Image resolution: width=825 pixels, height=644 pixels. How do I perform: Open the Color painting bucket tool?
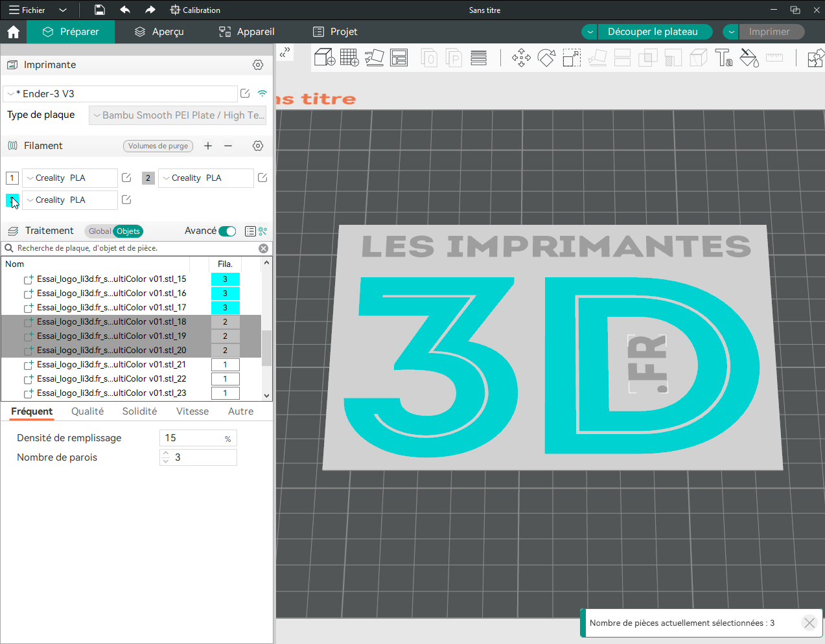[x=749, y=58]
